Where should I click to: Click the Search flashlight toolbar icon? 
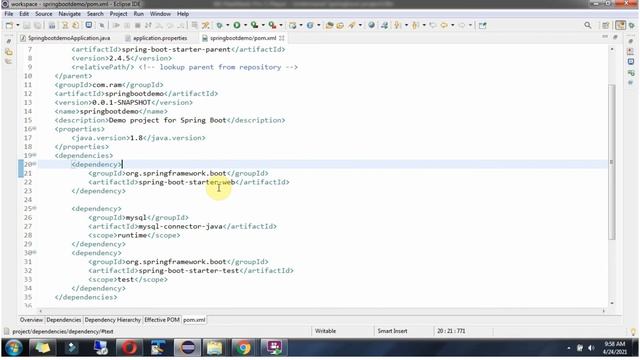[x=351, y=25]
